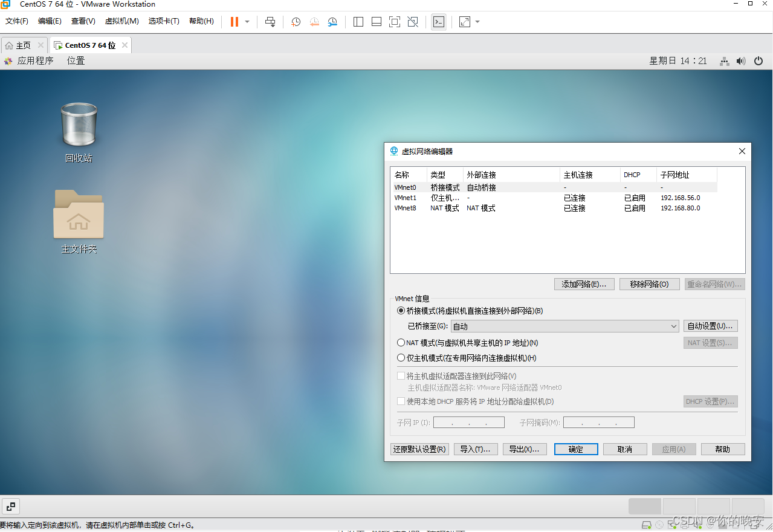Confirm with the 确定 button
Viewport: 773px width, 532px height.
click(x=576, y=449)
